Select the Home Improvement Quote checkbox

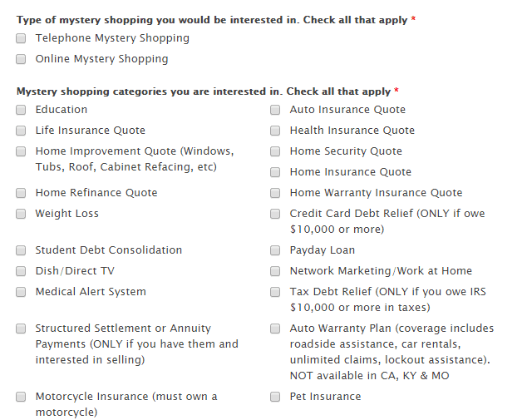[21, 151]
